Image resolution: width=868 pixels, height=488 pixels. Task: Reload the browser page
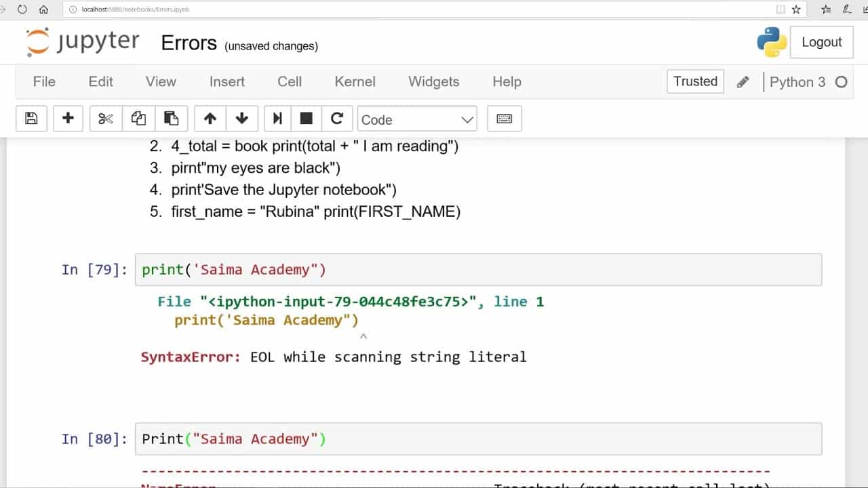22,9
